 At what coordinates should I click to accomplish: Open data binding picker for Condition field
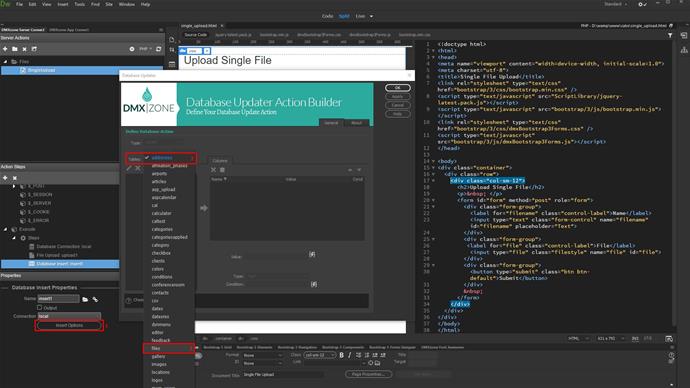(x=314, y=284)
